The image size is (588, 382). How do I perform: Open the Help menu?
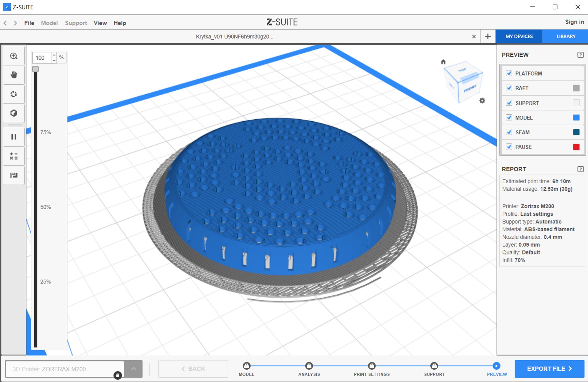pyautogui.click(x=120, y=23)
